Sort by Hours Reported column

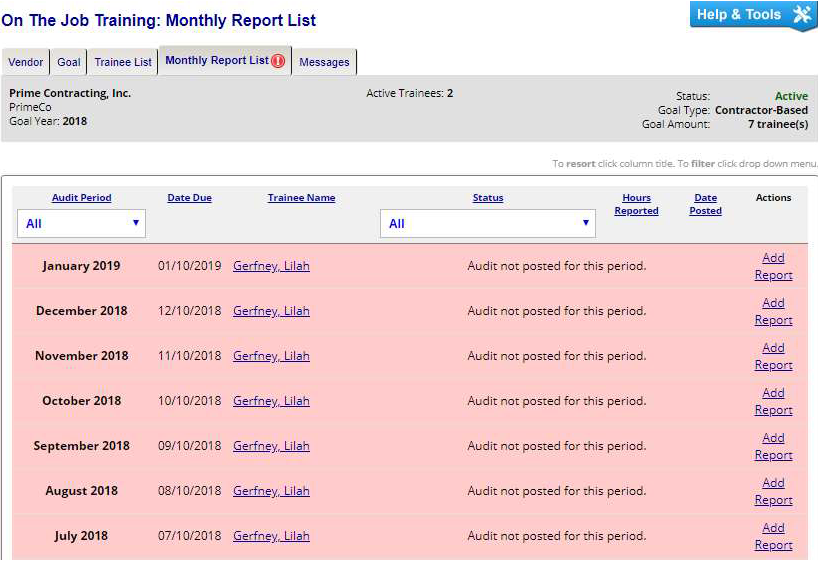[636, 204]
